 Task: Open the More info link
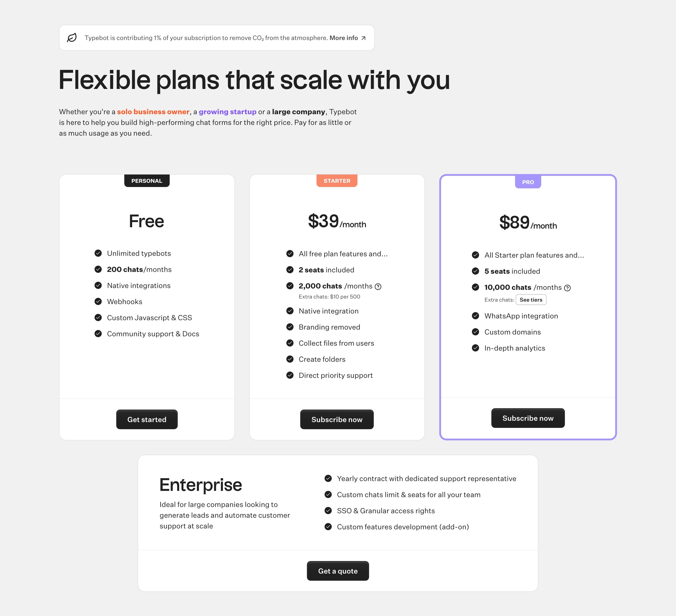[x=348, y=38]
